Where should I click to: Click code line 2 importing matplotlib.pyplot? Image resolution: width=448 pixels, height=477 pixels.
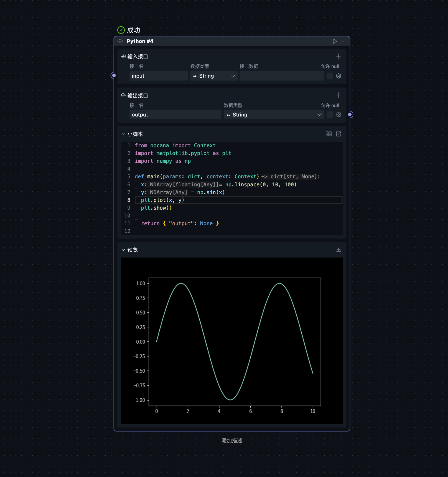click(183, 153)
